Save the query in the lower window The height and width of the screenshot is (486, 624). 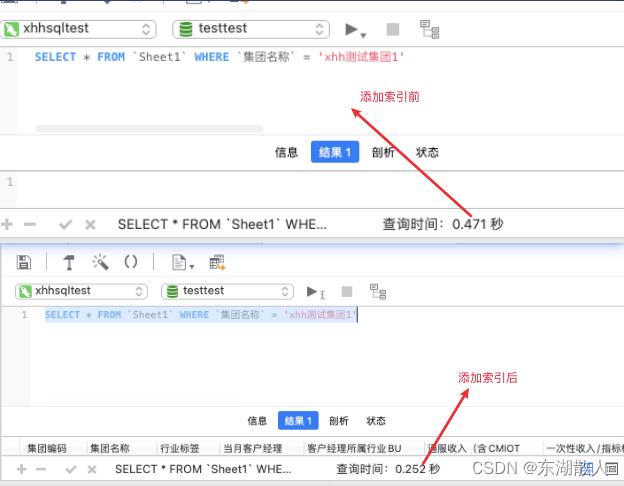[23, 262]
